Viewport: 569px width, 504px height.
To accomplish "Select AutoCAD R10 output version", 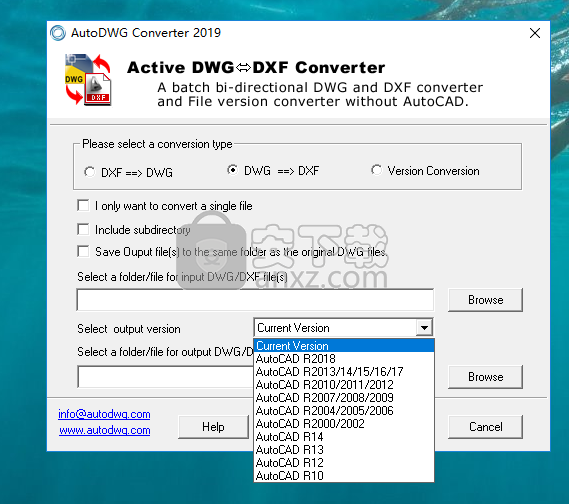I will [344, 476].
